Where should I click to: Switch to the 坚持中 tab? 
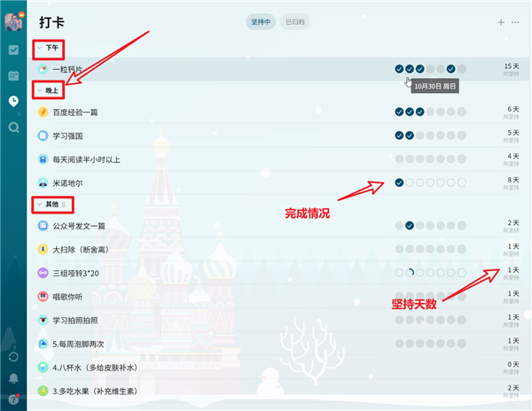pyautogui.click(x=261, y=22)
